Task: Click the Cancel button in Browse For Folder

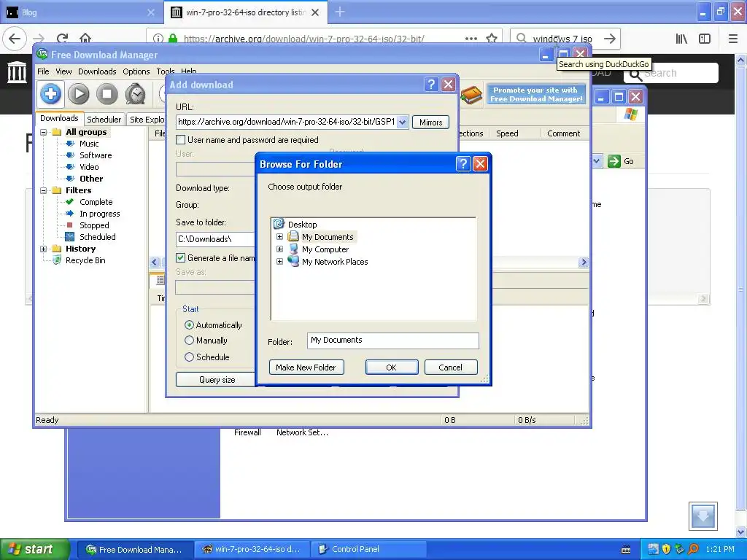Action: click(x=451, y=367)
